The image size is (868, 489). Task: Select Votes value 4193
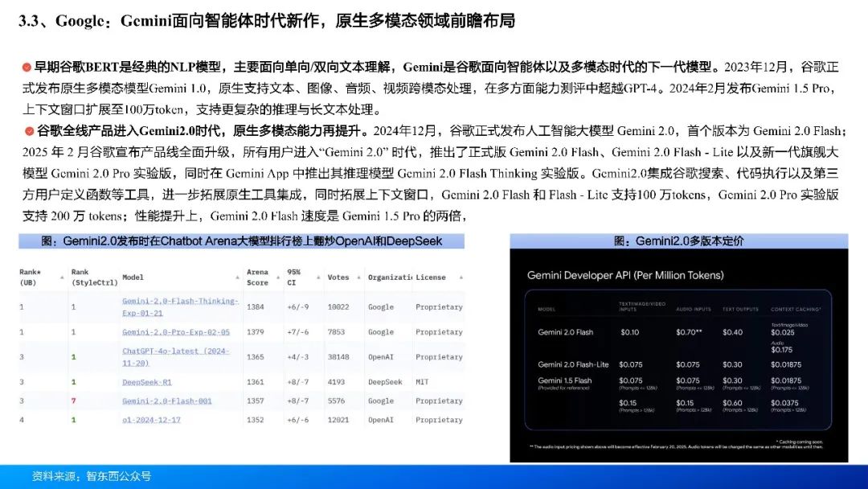tap(336, 382)
